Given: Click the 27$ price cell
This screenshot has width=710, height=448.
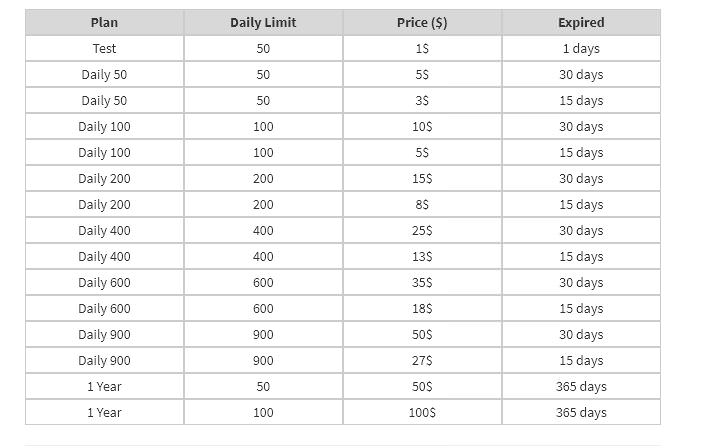Looking at the screenshot, I should pos(422,361).
